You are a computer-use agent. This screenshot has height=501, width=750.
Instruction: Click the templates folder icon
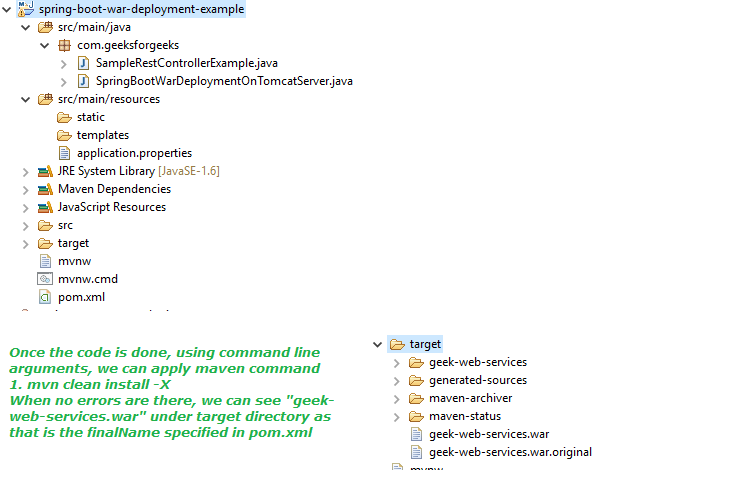64,135
